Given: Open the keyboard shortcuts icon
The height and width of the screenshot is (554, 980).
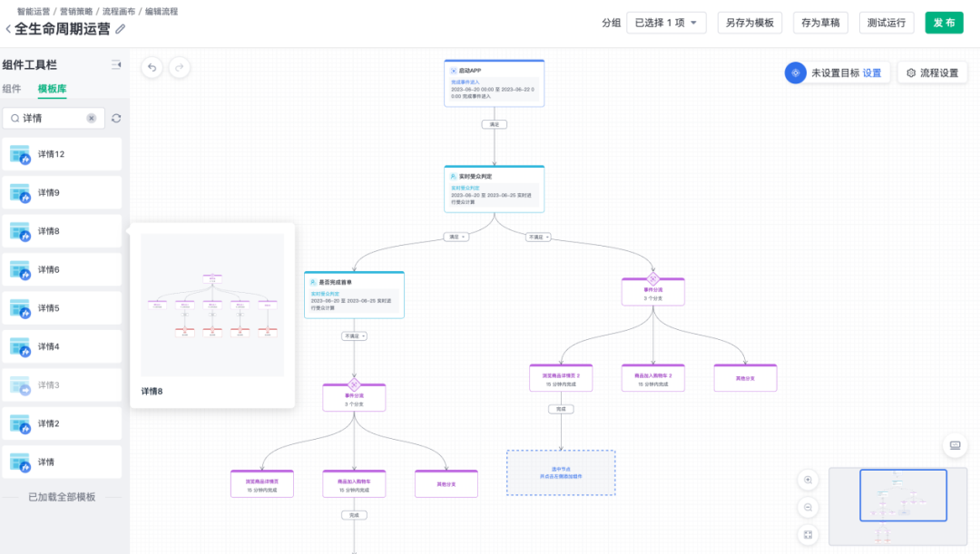Looking at the screenshot, I should point(955,445).
